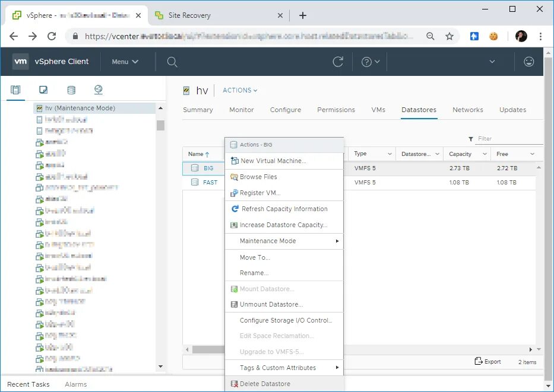Viewport: 554px width, 392px height.
Task: Open the help question-mark menu
Action: coord(371,62)
